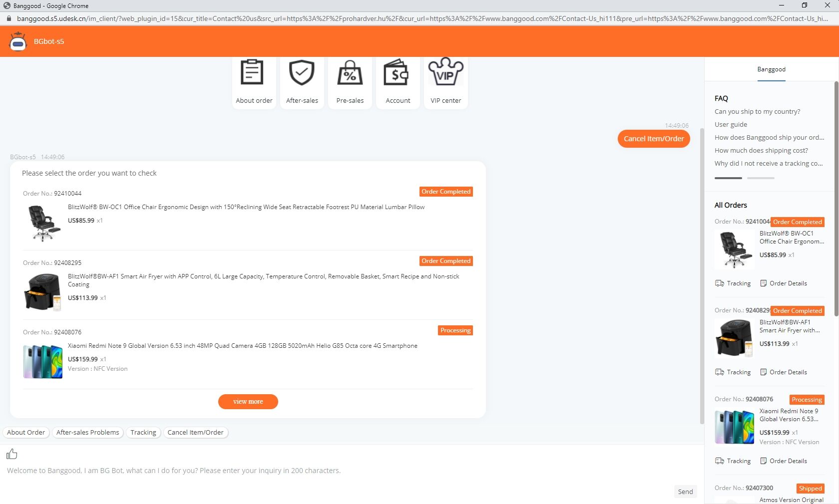839x504 pixels.
Task: Click Order Details icon for the air fryer order
Action: pos(763,372)
